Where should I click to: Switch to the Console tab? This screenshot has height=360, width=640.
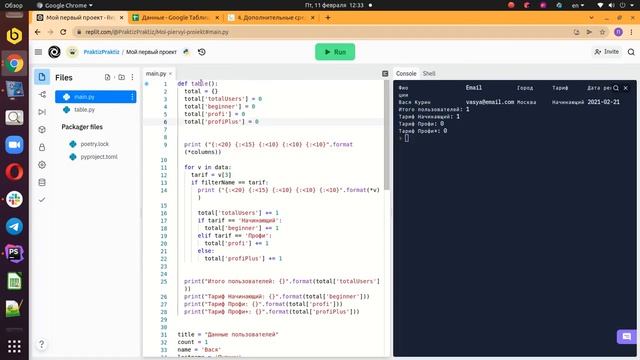(406, 73)
